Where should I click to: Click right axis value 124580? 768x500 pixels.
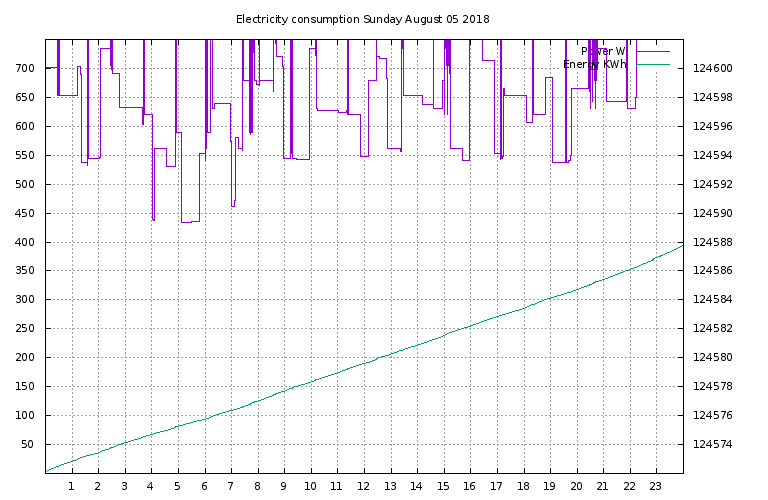coord(713,357)
